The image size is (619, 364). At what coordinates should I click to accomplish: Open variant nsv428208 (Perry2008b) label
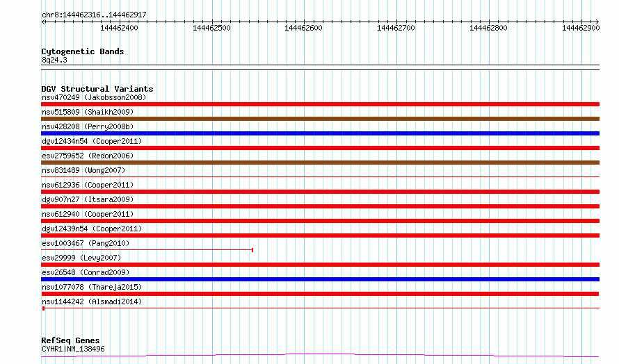click(x=88, y=126)
